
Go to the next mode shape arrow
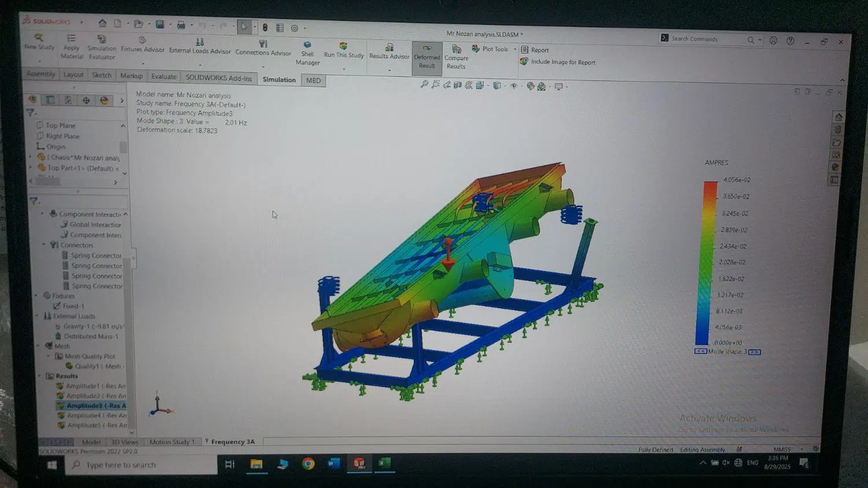coord(755,352)
